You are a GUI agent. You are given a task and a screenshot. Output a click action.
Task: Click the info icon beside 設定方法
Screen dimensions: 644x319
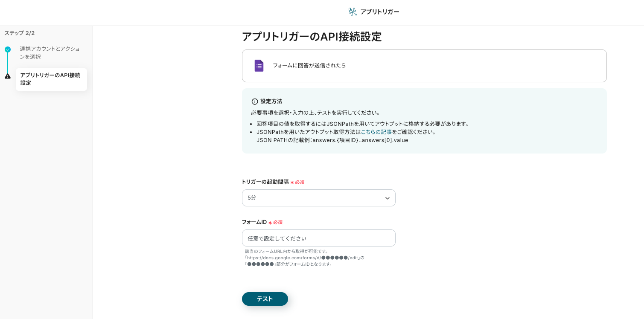[255, 101]
